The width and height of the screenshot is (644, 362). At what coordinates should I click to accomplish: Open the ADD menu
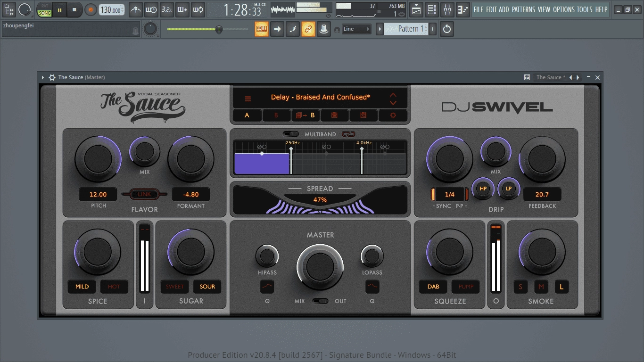(504, 9)
